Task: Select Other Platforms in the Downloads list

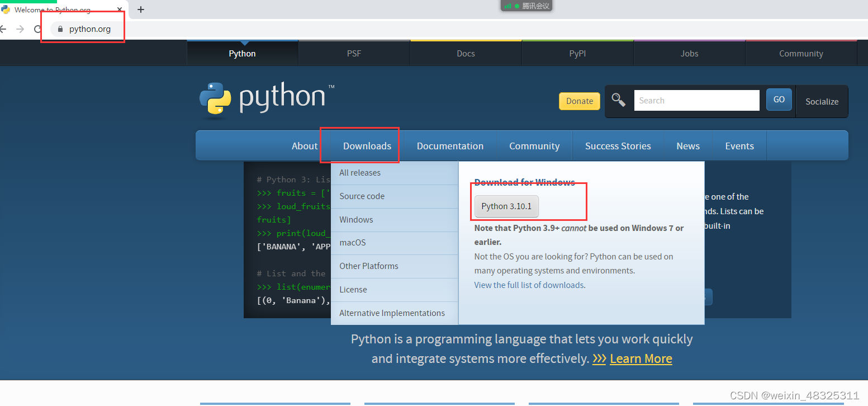Action: (x=369, y=266)
